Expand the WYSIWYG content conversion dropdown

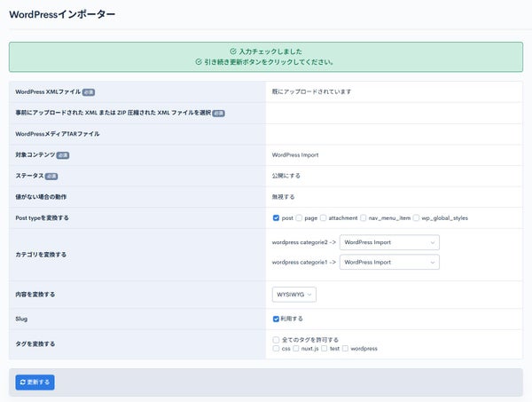point(294,295)
